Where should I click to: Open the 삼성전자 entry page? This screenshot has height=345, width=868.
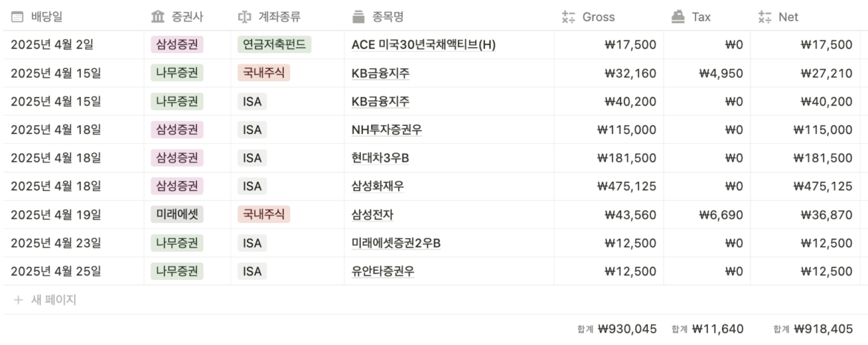point(373,215)
